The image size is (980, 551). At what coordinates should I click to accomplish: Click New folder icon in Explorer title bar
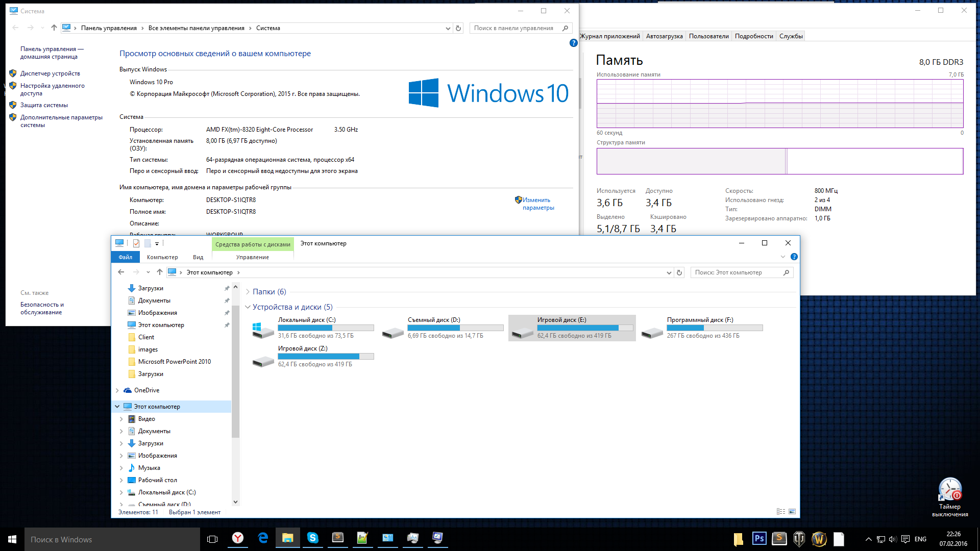pyautogui.click(x=148, y=243)
